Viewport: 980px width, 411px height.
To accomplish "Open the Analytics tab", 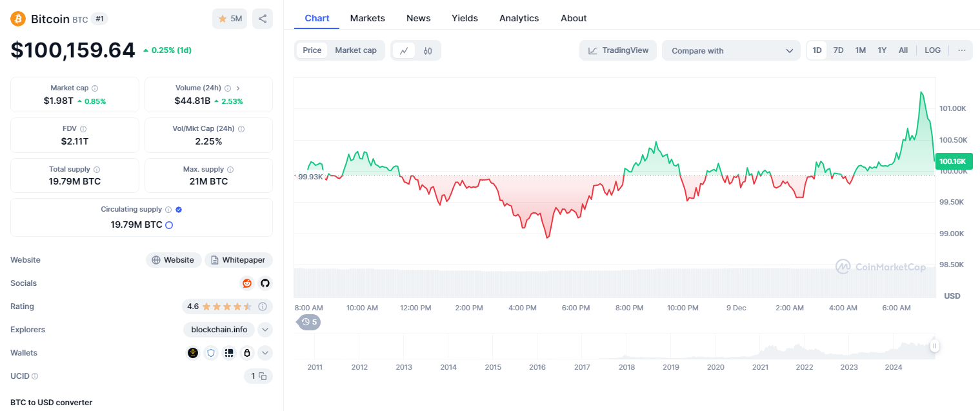I will [519, 18].
